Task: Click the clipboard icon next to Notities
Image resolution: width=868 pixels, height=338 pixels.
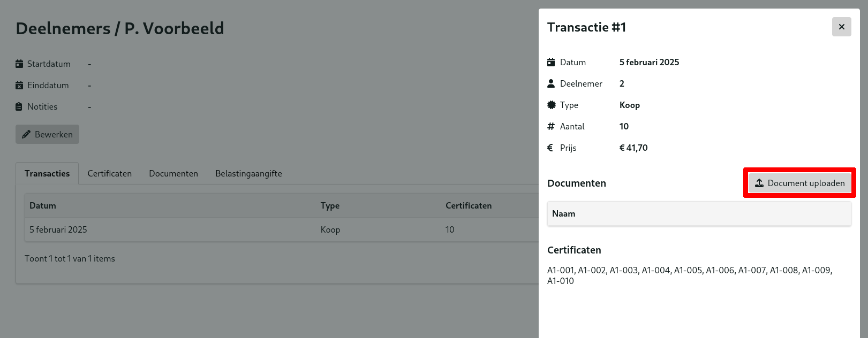Action: coord(19,106)
